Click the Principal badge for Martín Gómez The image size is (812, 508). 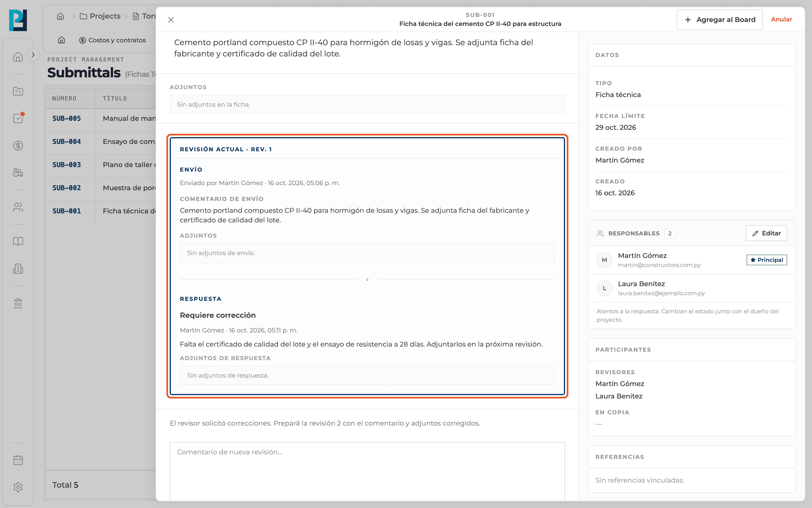[766, 260]
